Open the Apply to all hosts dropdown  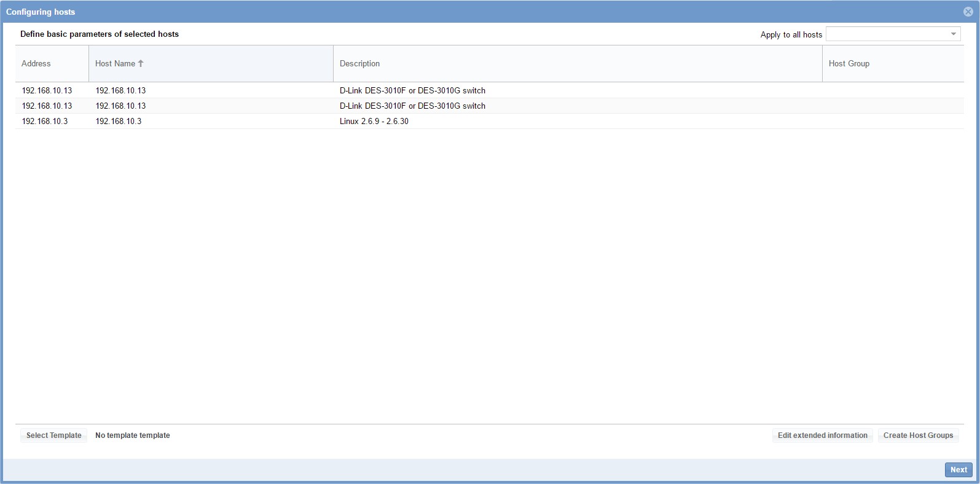click(953, 34)
